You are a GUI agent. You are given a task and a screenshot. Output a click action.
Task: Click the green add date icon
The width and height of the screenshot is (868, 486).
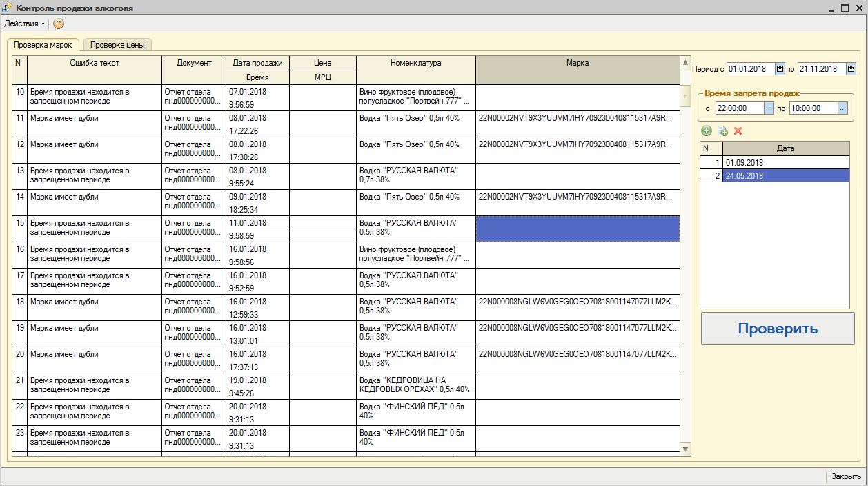coord(707,130)
